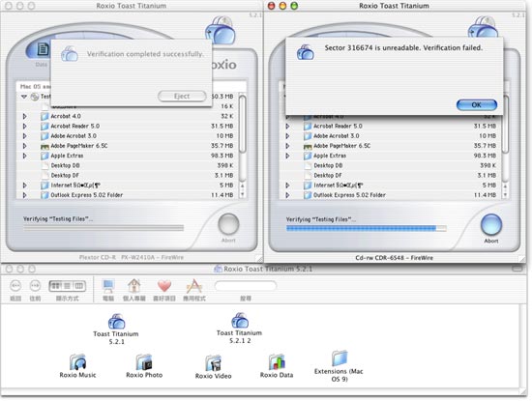Select Desktop DB file icon in Cd-rw window
The image size is (532, 401).
[308, 165]
